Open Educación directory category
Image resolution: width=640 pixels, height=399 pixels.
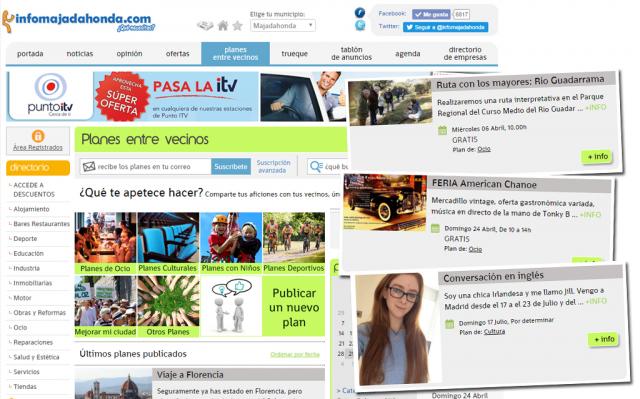point(29,253)
